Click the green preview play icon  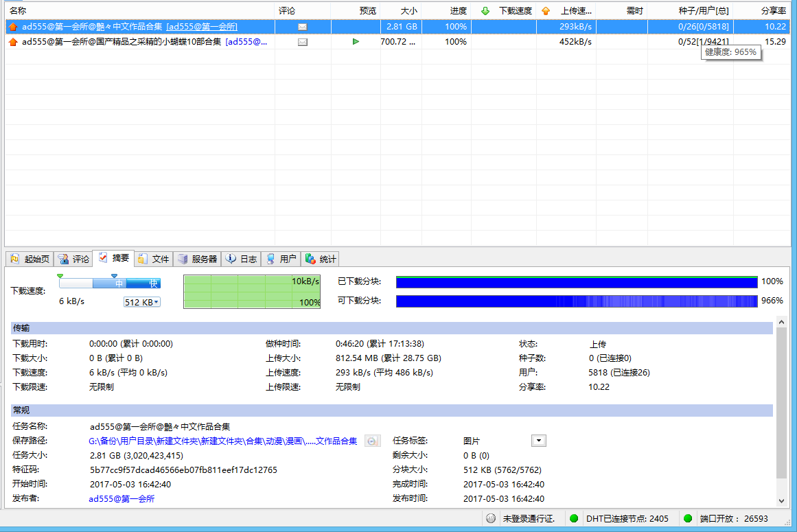pos(356,42)
